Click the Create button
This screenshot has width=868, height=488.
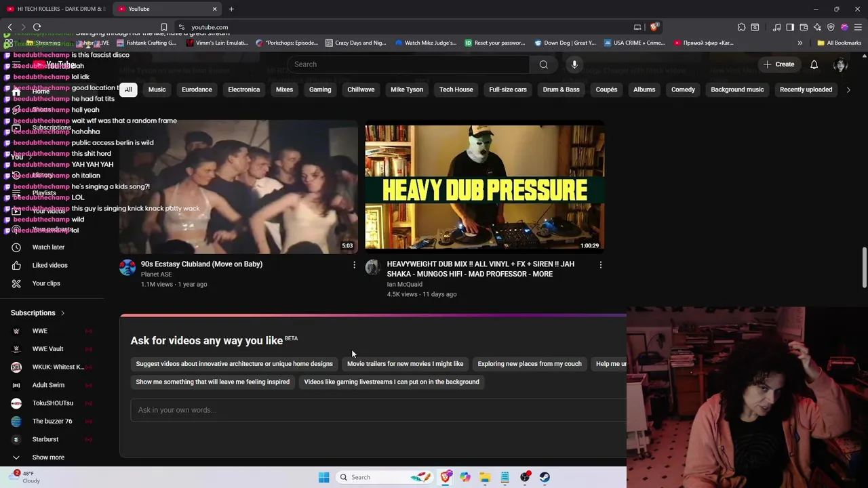[x=778, y=64]
